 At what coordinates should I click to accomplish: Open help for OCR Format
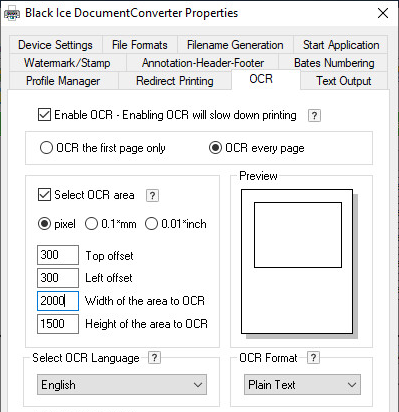click(x=313, y=358)
